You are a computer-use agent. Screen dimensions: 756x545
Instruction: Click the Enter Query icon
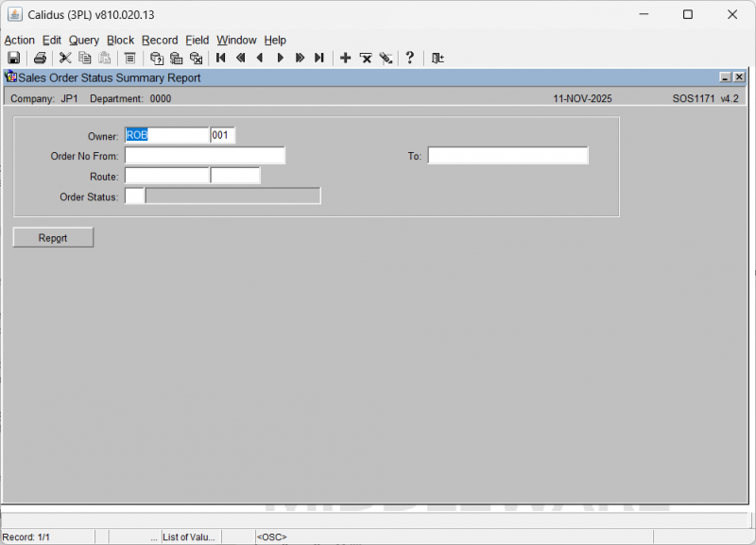tap(157, 59)
